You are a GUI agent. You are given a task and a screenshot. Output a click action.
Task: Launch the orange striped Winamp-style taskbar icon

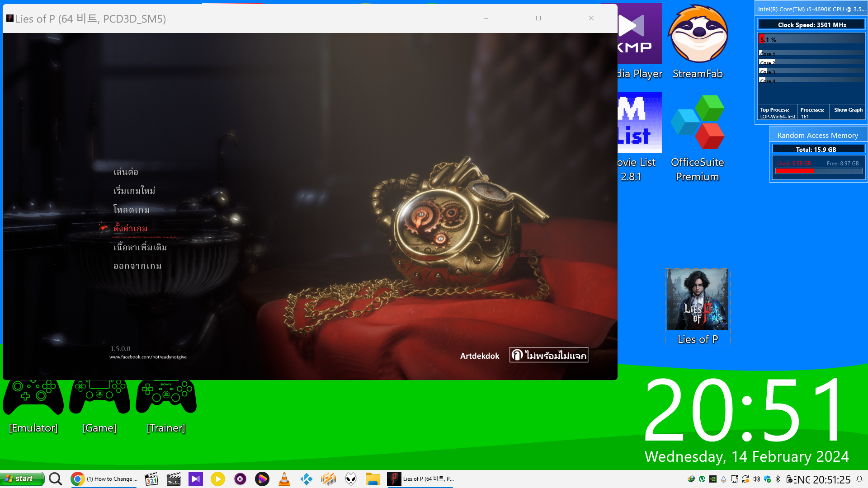click(329, 479)
